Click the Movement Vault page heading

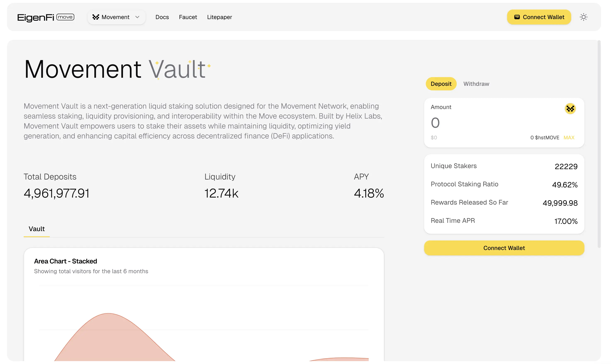pyautogui.click(x=115, y=69)
